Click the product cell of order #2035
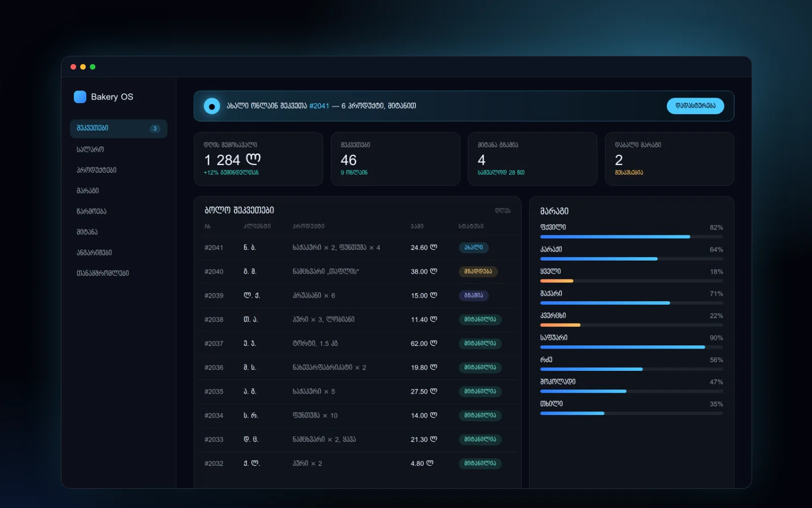The height and width of the screenshot is (508, 812). (314, 392)
